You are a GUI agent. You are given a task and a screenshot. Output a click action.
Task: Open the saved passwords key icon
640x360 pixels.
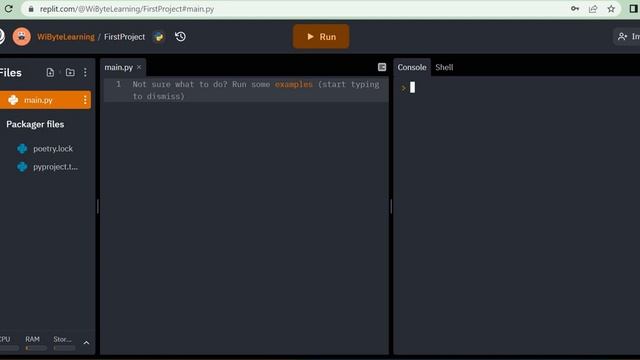point(575,9)
